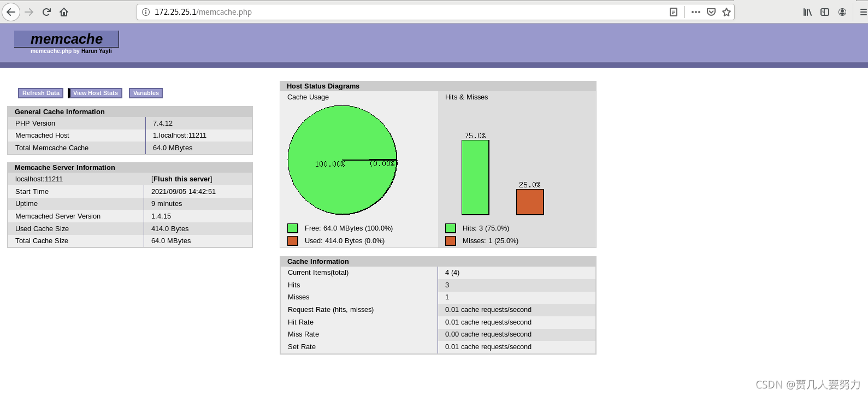Select the PHP version value 7.4.12
The height and width of the screenshot is (395, 868).
(x=163, y=123)
